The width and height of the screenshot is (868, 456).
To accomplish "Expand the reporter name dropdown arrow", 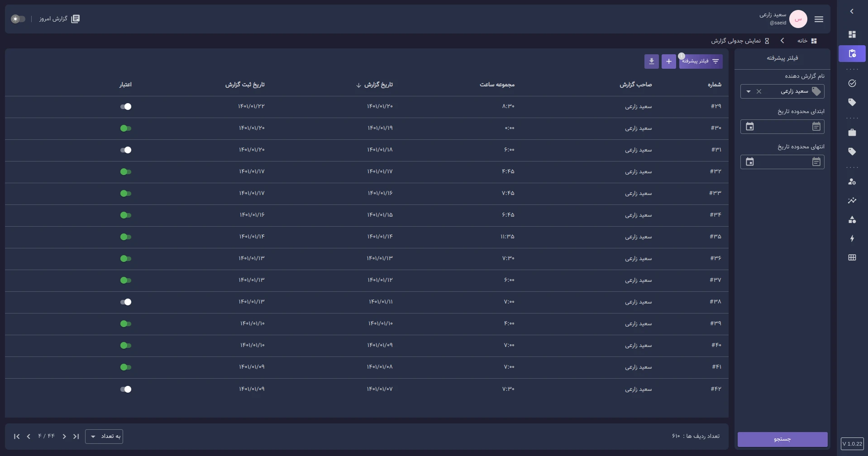I will click(749, 92).
